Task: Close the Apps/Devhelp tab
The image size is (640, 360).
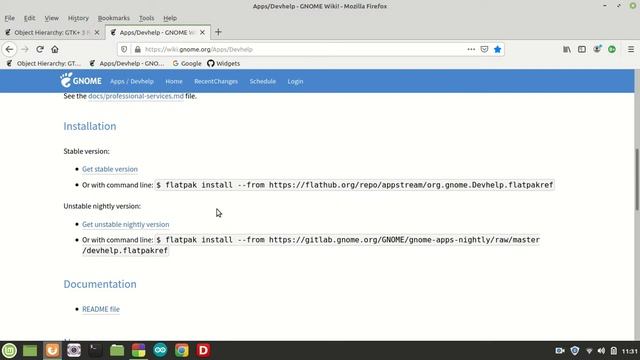Action: (x=202, y=32)
